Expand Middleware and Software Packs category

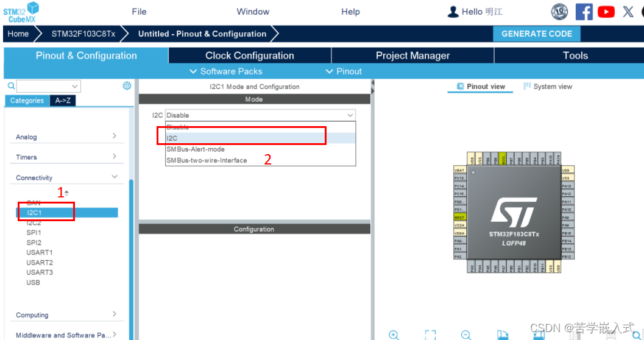[x=66, y=335]
